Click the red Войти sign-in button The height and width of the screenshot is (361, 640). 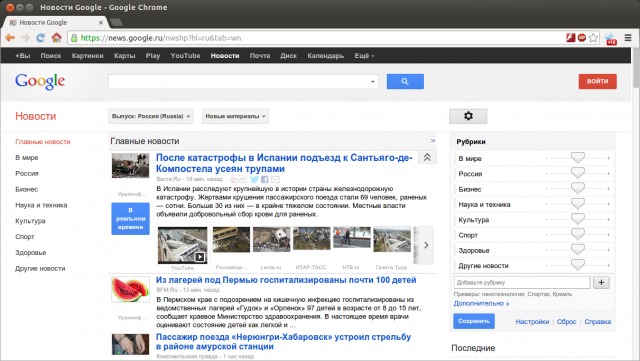coord(598,81)
